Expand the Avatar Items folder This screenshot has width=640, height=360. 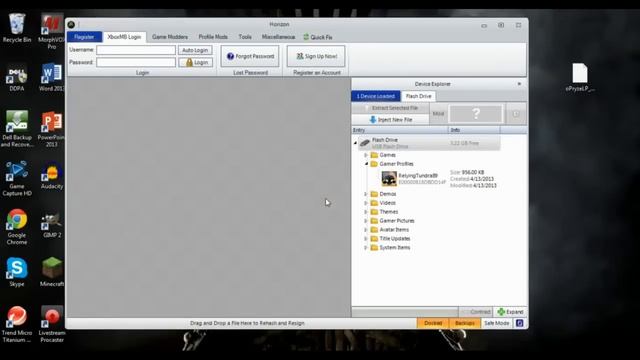click(x=366, y=230)
